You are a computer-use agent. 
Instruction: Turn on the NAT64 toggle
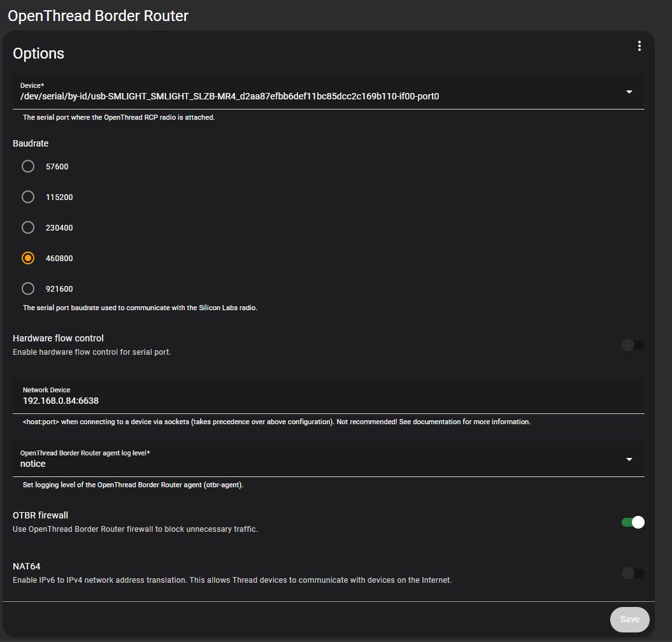(633, 573)
